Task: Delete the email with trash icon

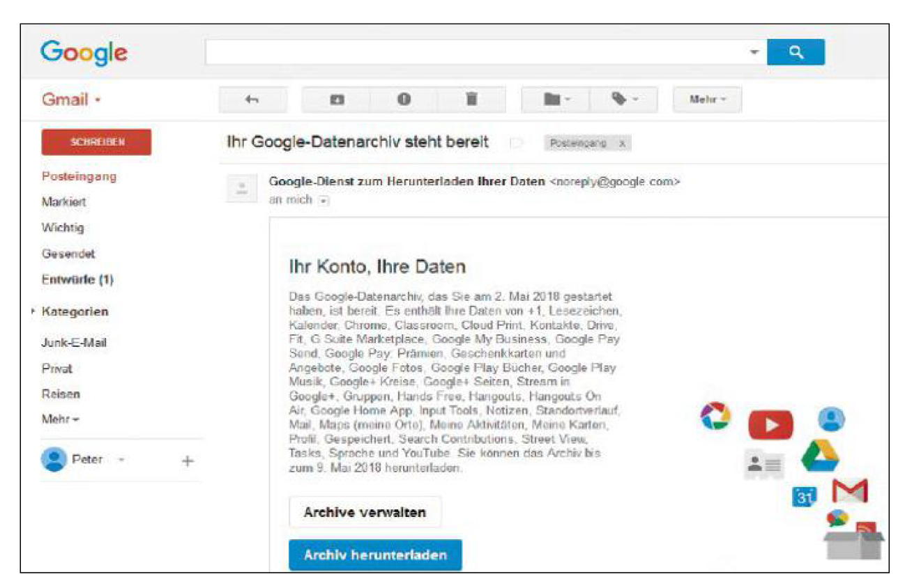Action: coord(472,100)
